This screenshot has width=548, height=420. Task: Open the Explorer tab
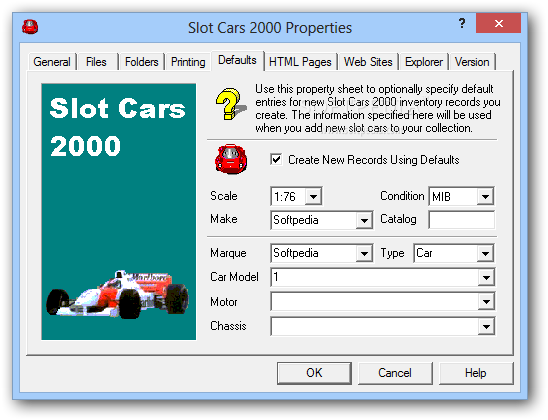click(424, 62)
